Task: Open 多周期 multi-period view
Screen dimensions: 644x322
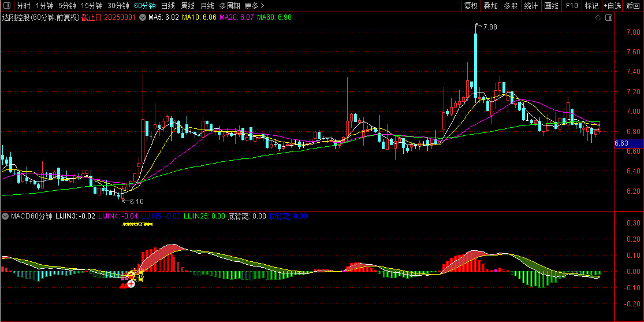Action: (x=229, y=6)
